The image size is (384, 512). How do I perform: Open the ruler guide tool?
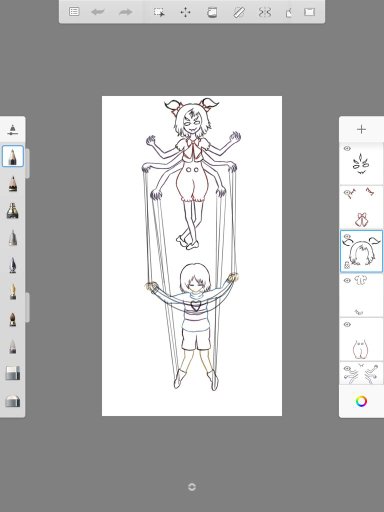(x=239, y=12)
